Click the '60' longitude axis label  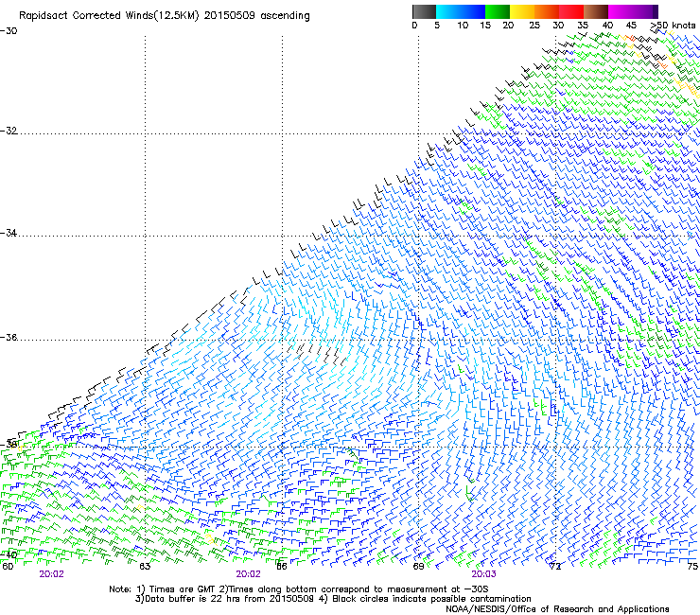coord(8,567)
